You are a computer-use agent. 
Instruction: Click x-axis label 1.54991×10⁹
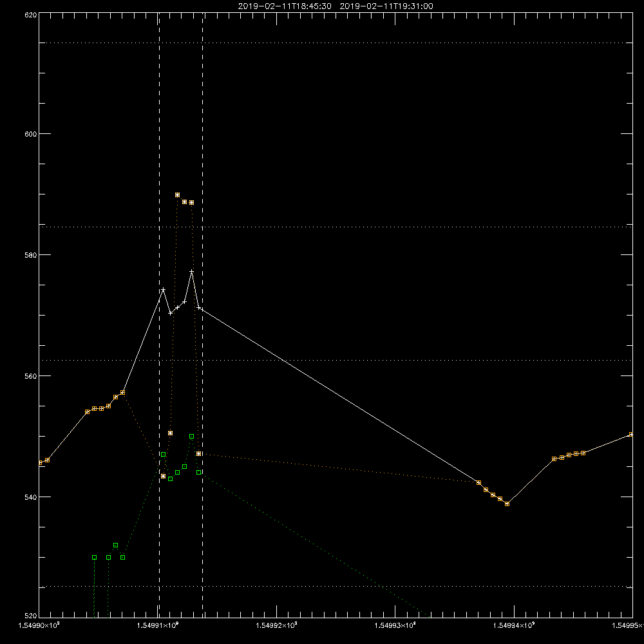click(158, 625)
